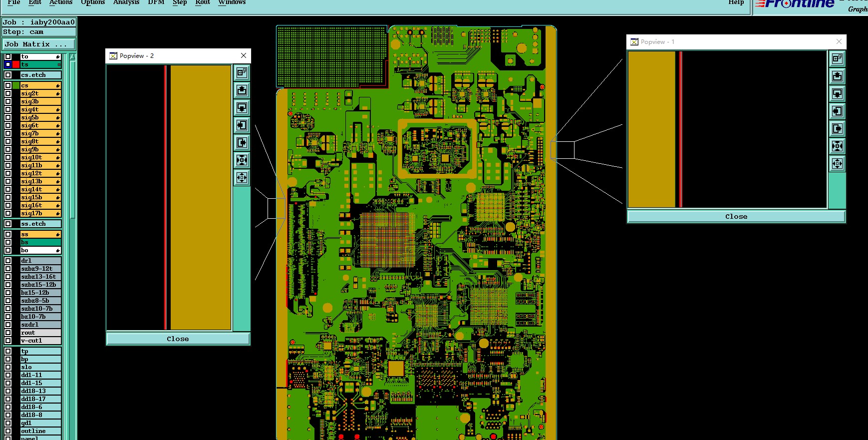Click the layer list scroll up arrow

73,57
